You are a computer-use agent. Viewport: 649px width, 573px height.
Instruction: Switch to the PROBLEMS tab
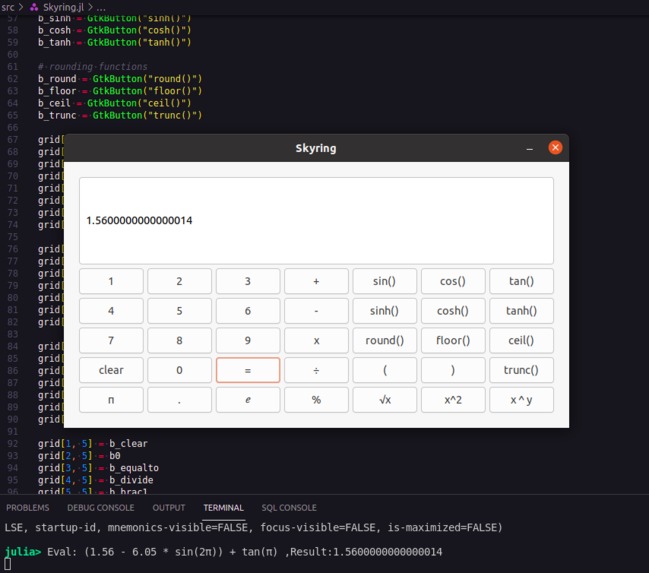[28, 508]
